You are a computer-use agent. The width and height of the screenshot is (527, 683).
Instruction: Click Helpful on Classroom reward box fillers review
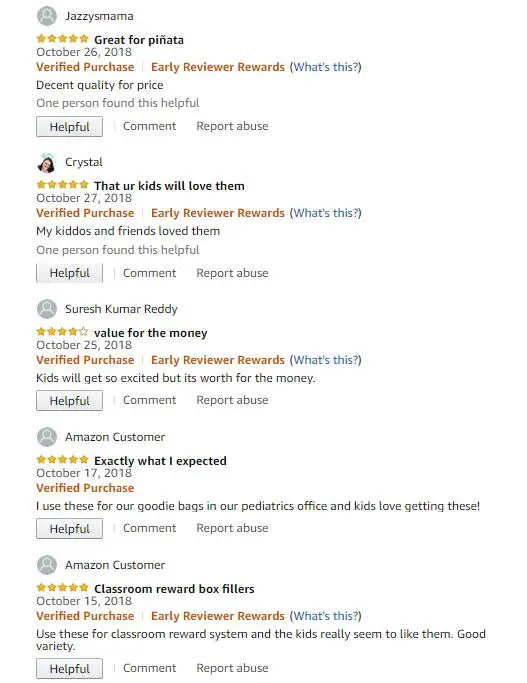pos(70,669)
